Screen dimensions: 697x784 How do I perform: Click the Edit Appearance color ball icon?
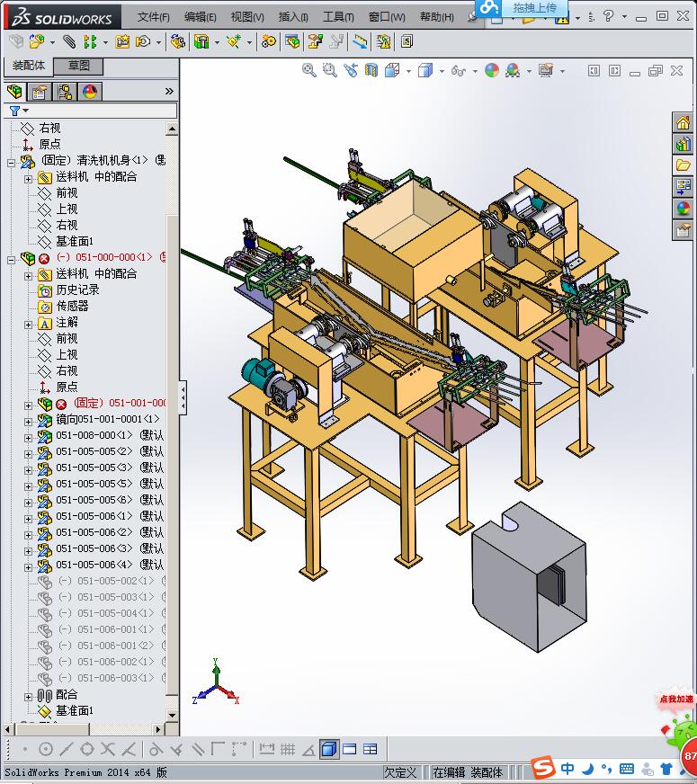tap(492, 70)
